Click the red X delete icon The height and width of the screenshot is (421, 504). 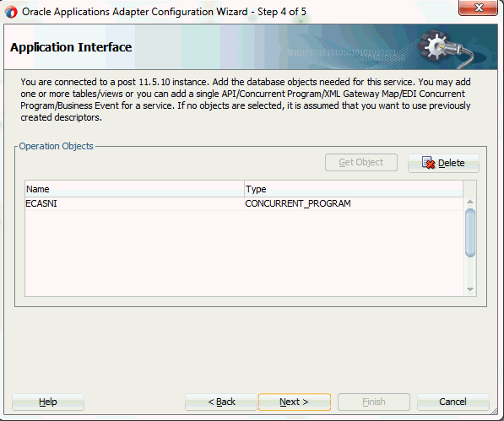pos(428,163)
